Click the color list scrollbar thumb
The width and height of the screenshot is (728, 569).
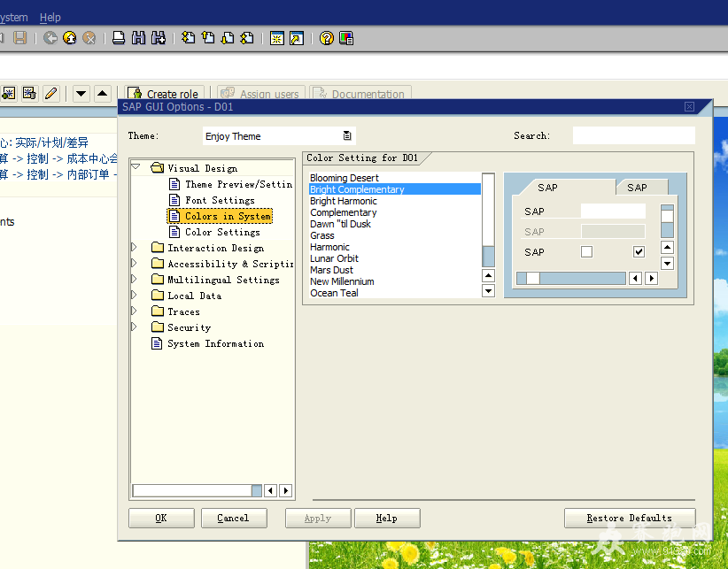(x=488, y=209)
